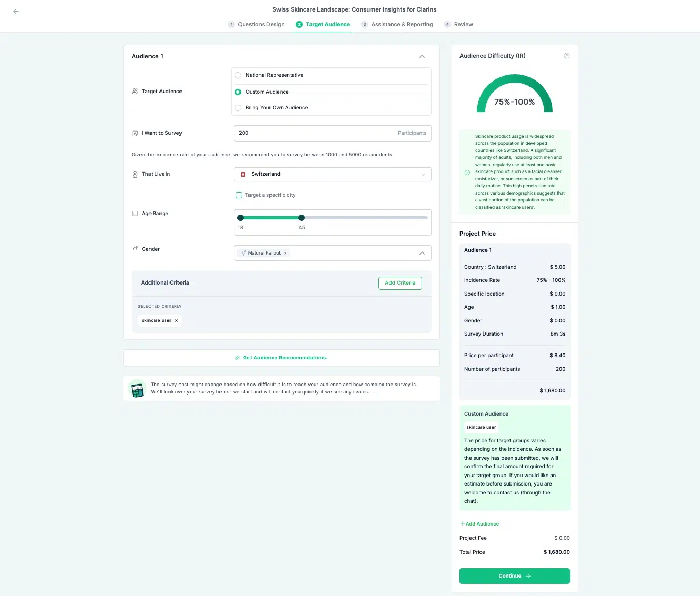Click the unfilled age range track
700x596 pixels.
click(x=366, y=218)
